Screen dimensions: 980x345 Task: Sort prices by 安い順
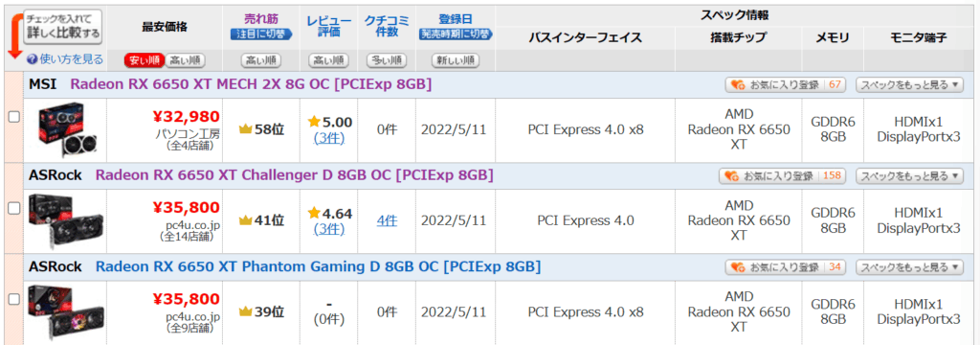click(145, 60)
